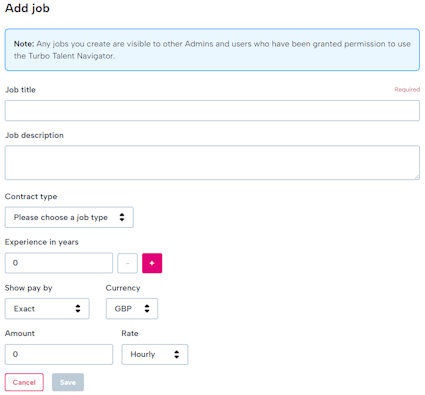The width and height of the screenshot is (425, 395).
Task: Click the Job title input field
Action: pos(212,111)
